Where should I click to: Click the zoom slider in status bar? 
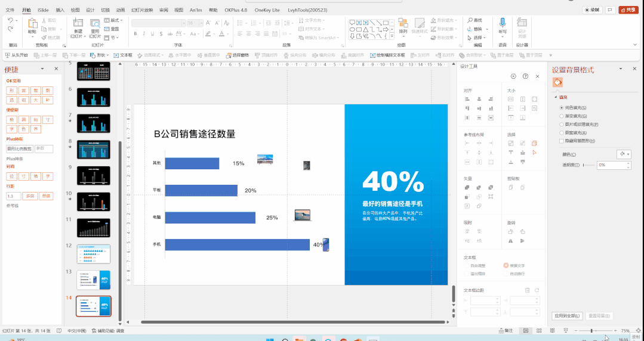[594, 330]
